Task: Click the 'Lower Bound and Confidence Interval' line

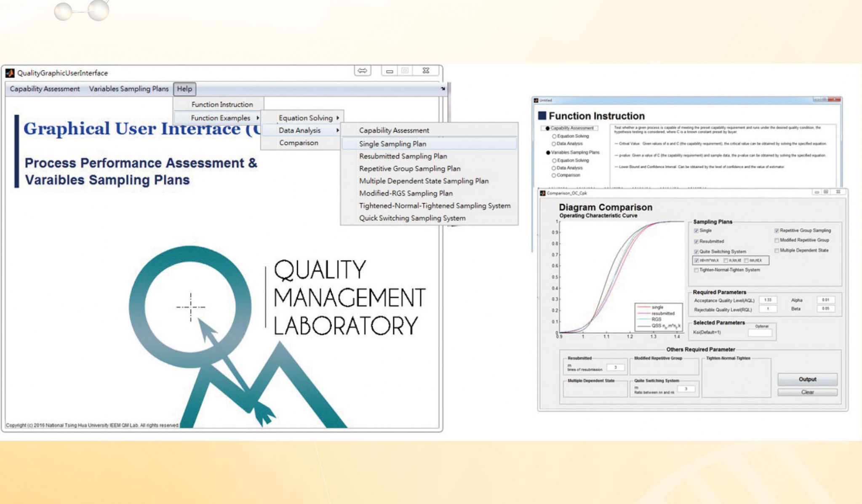Action: pos(699,167)
